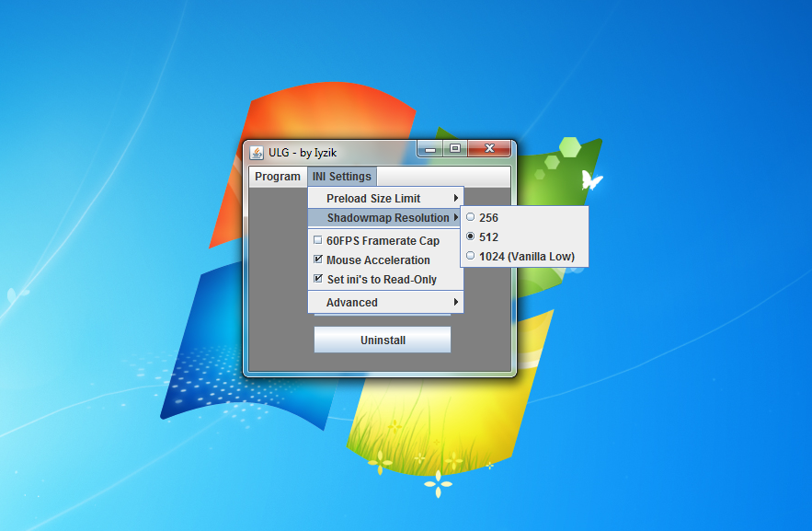This screenshot has width=812, height=531.
Task: Click the Uninstall button
Action: [383, 340]
